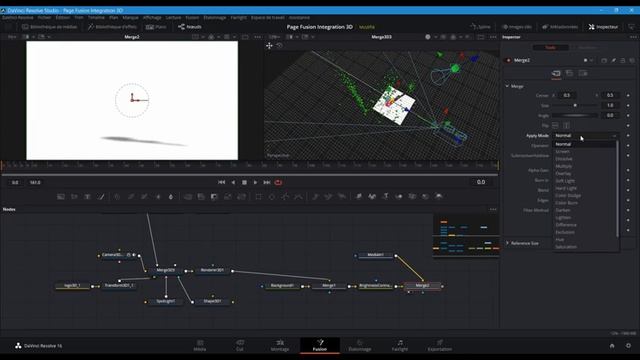Select the Merge2 node in the node graph
The width and height of the screenshot is (640, 360).
422,286
